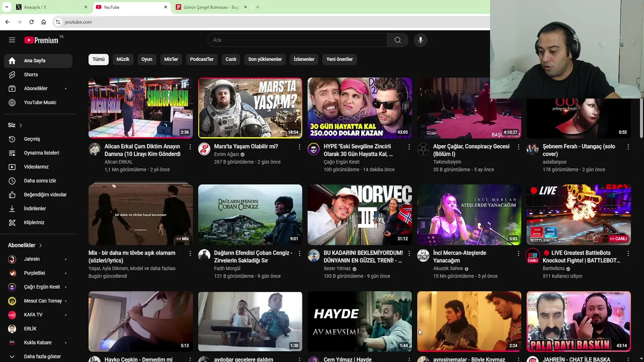Open Jahrein subscription channel

tap(38, 259)
